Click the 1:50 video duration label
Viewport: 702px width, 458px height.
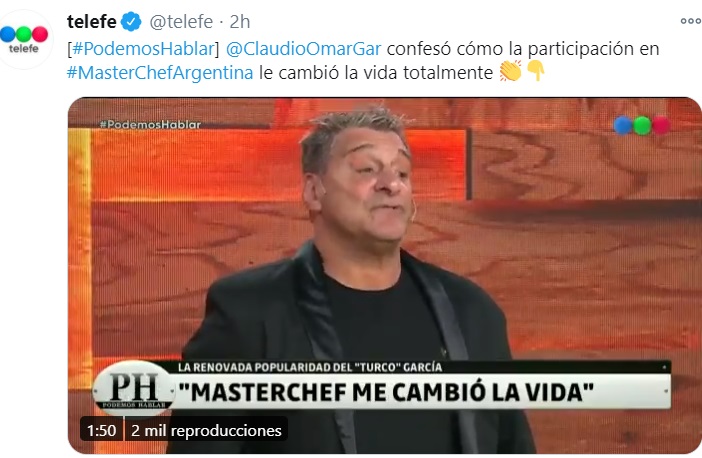[x=101, y=430]
